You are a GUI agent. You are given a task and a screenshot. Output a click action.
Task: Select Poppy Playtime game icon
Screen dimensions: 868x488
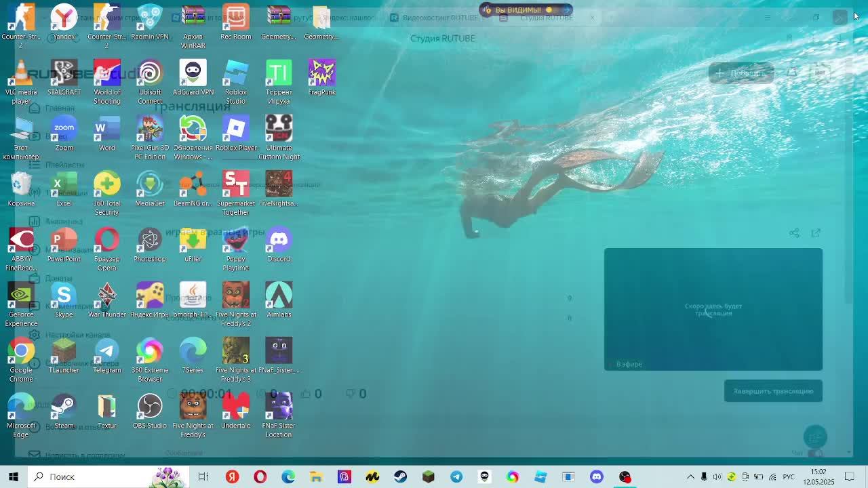[x=236, y=249]
